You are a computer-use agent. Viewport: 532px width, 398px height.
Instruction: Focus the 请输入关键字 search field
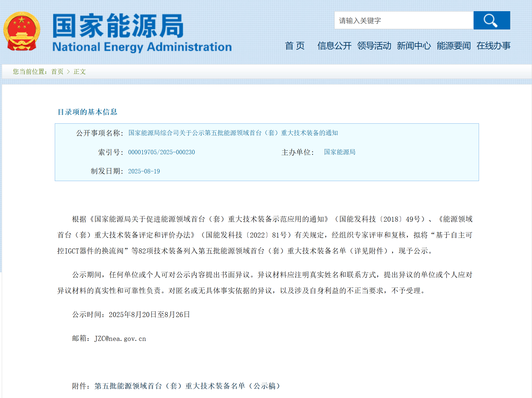[x=403, y=21]
